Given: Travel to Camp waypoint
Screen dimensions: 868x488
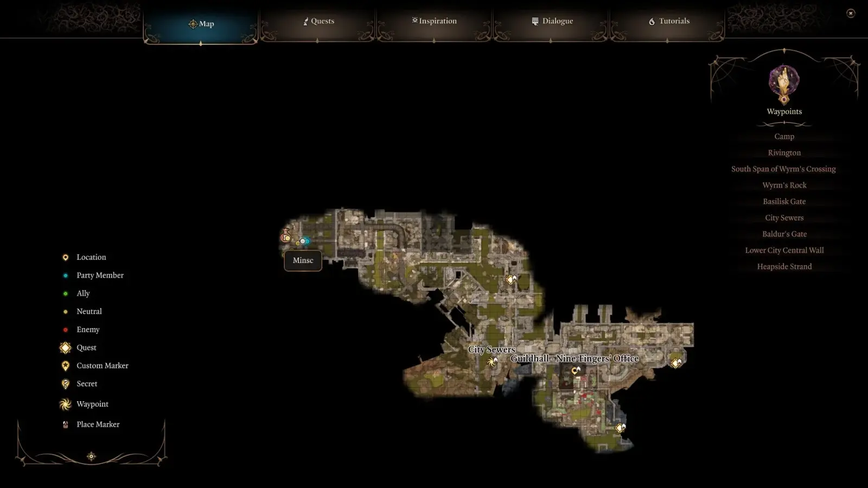Looking at the screenshot, I should click(784, 137).
